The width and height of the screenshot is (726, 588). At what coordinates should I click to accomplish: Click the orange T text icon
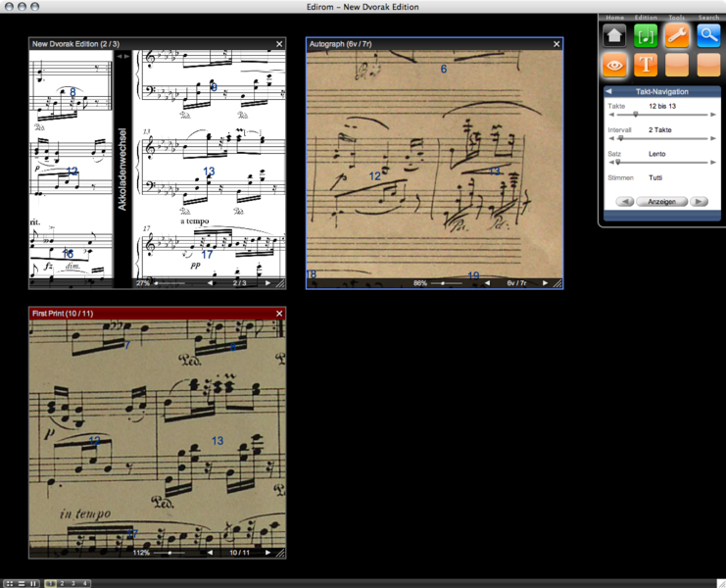[646, 66]
